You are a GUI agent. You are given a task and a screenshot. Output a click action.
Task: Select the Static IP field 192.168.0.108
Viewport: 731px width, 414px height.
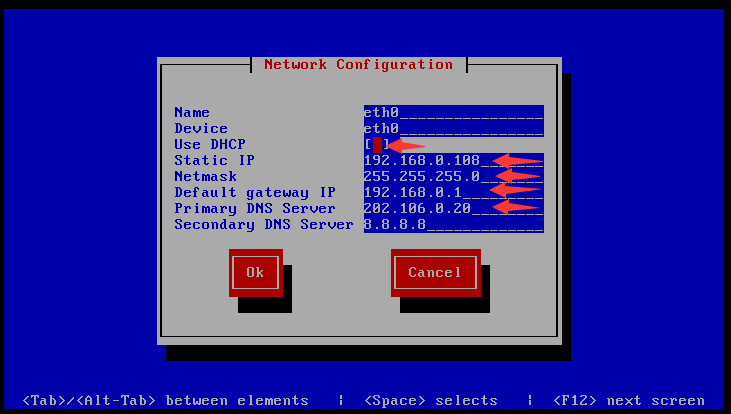click(x=454, y=160)
